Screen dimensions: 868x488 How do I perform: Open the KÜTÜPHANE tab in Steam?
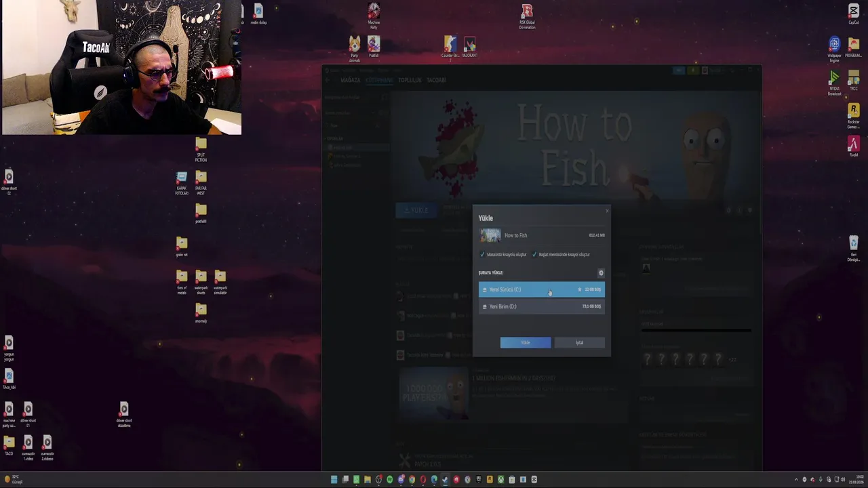tap(379, 80)
